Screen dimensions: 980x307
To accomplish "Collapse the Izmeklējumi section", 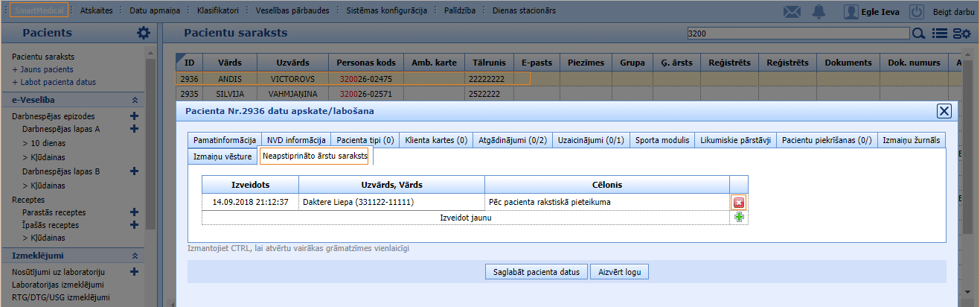I will [x=135, y=256].
